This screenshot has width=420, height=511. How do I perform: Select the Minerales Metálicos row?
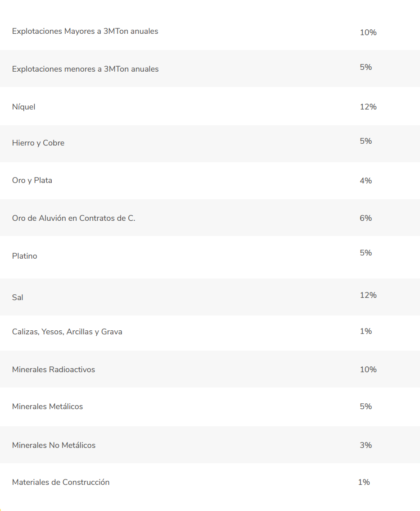coord(210,407)
